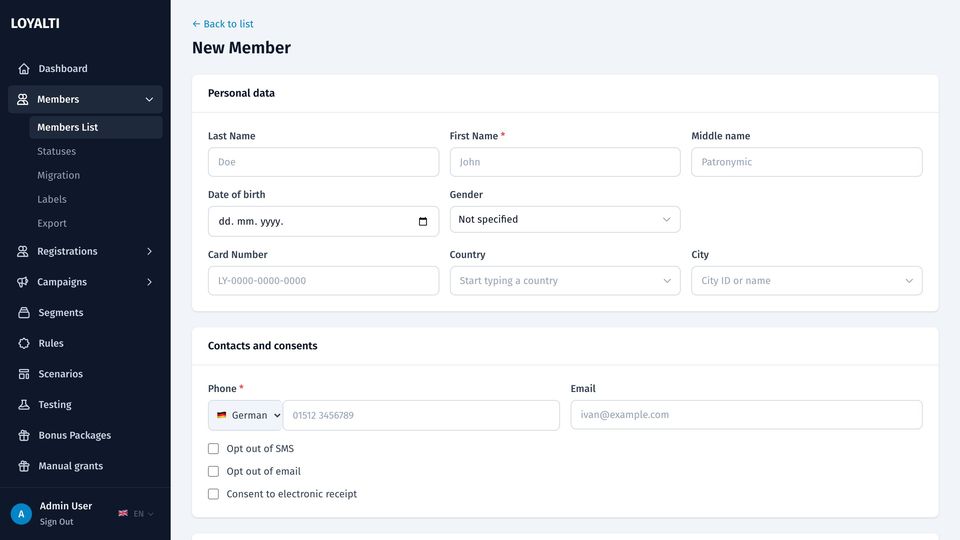Screen dimensions: 960x540
Task: Open the City dropdown
Action: pos(806,280)
